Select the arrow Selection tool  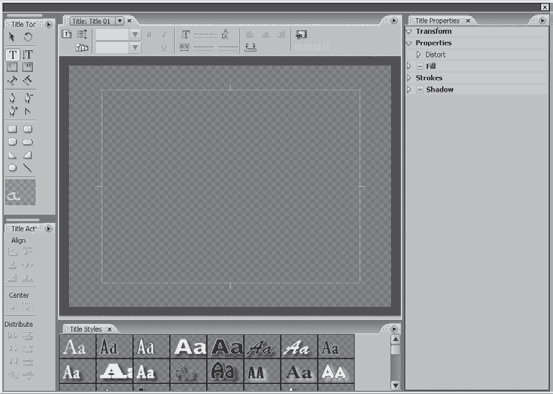(x=12, y=37)
